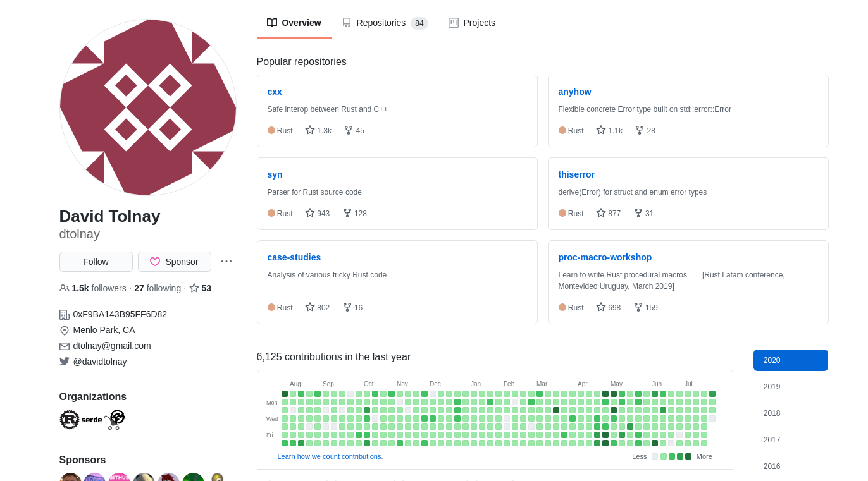Click the followers people icon
This screenshot has height=481, width=868.
tap(65, 288)
